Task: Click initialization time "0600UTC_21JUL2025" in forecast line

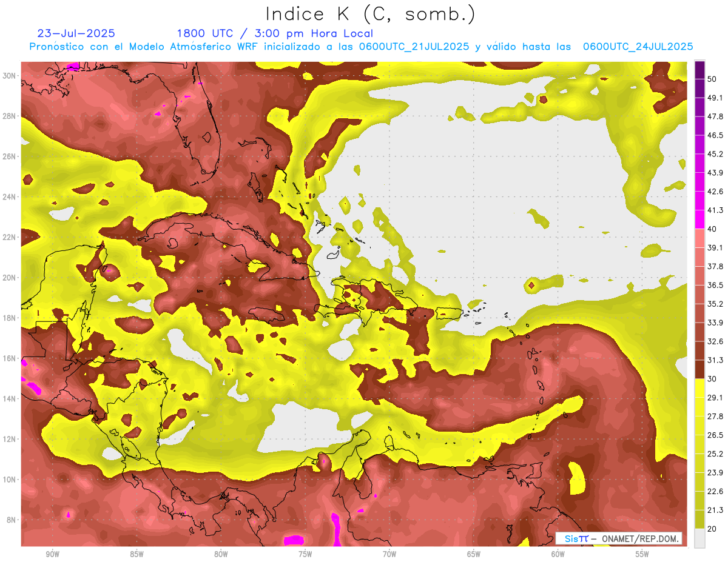Action: click(x=414, y=46)
